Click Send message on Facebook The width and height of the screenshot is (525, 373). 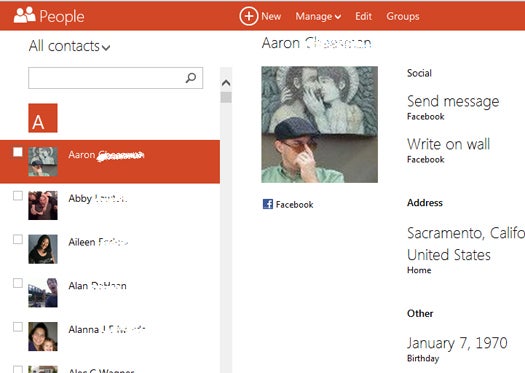pyautogui.click(x=453, y=101)
